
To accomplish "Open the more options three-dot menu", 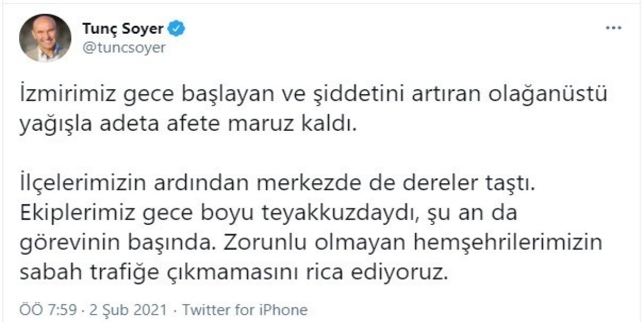I will 613,29.
